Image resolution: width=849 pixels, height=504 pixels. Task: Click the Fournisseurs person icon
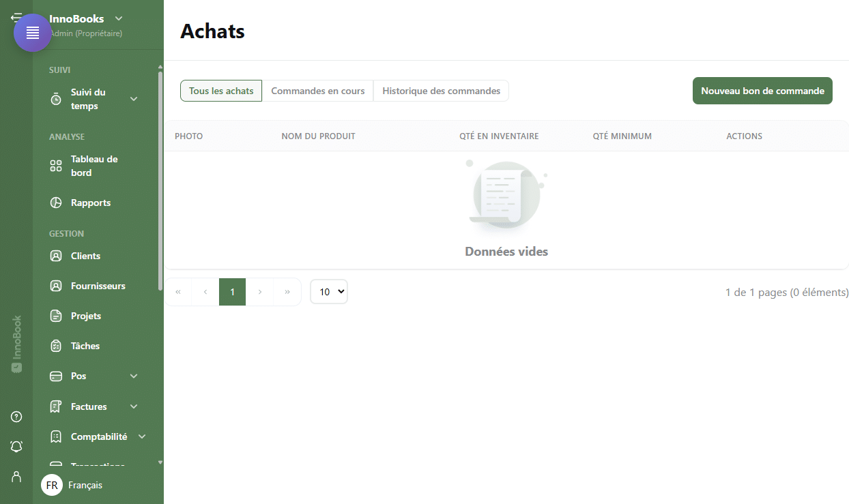56,286
